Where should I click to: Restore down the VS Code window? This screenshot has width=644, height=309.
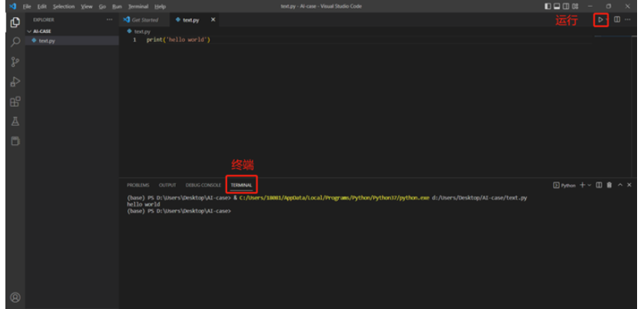coord(609,6)
